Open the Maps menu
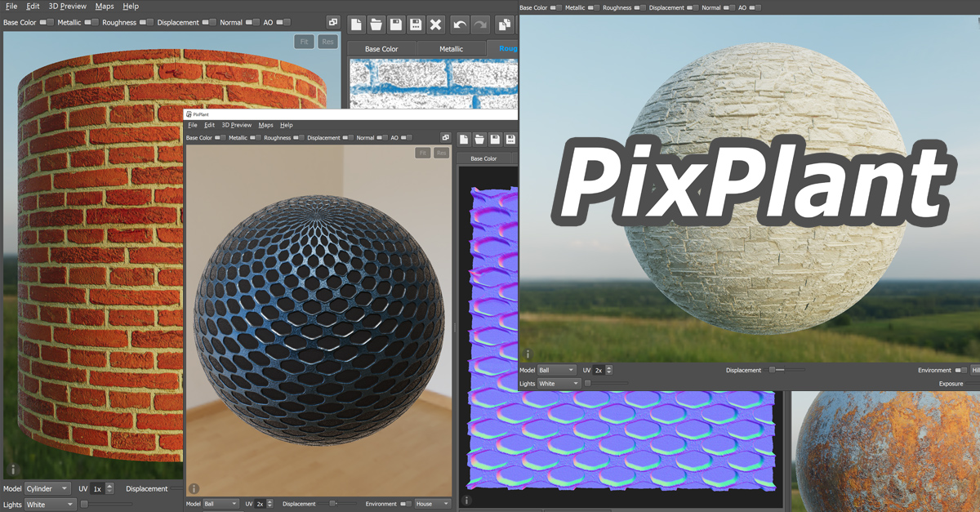This screenshot has height=512, width=980. (x=105, y=7)
